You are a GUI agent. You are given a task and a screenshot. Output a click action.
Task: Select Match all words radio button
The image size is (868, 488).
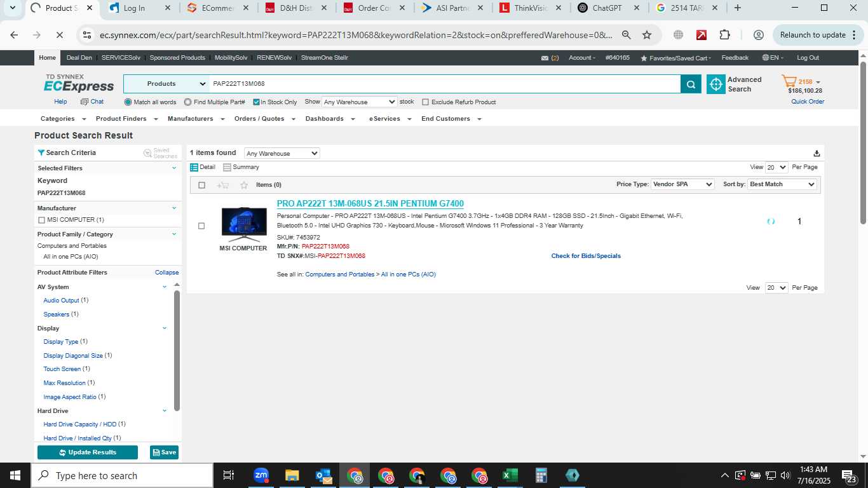coord(128,102)
